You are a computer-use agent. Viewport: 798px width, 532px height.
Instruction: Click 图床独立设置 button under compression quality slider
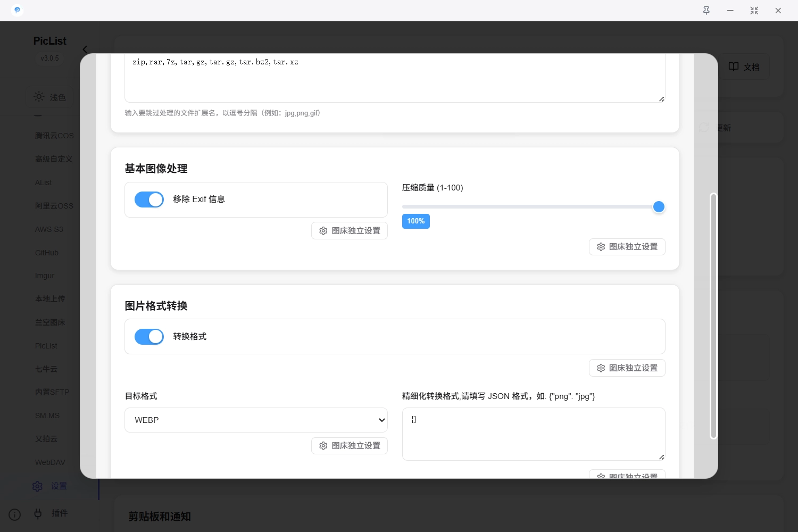coord(627,247)
